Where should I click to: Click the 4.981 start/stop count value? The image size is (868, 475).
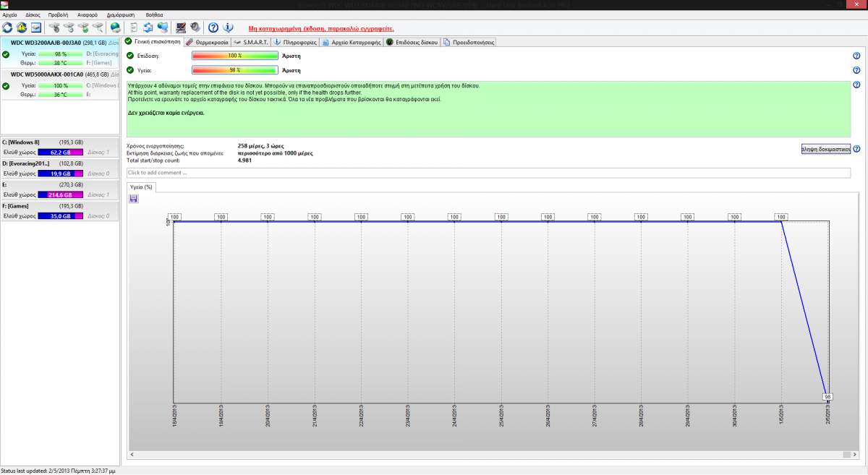(x=244, y=160)
